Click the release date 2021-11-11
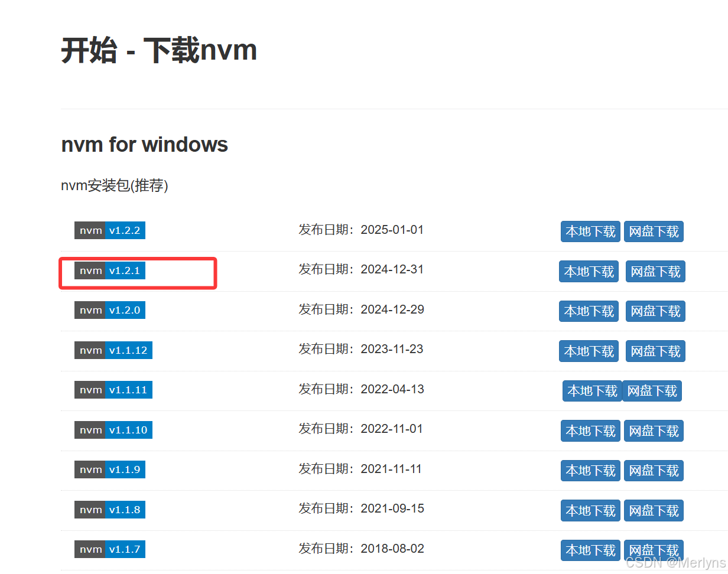The height and width of the screenshot is (574, 728). (x=392, y=469)
